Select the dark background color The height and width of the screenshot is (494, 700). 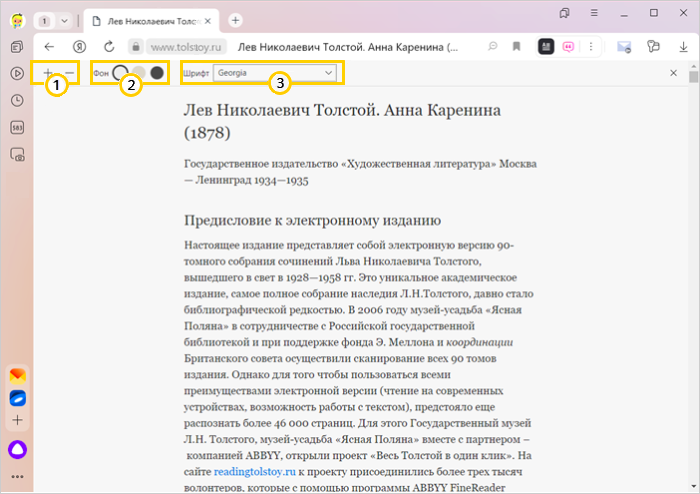coord(157,73)
